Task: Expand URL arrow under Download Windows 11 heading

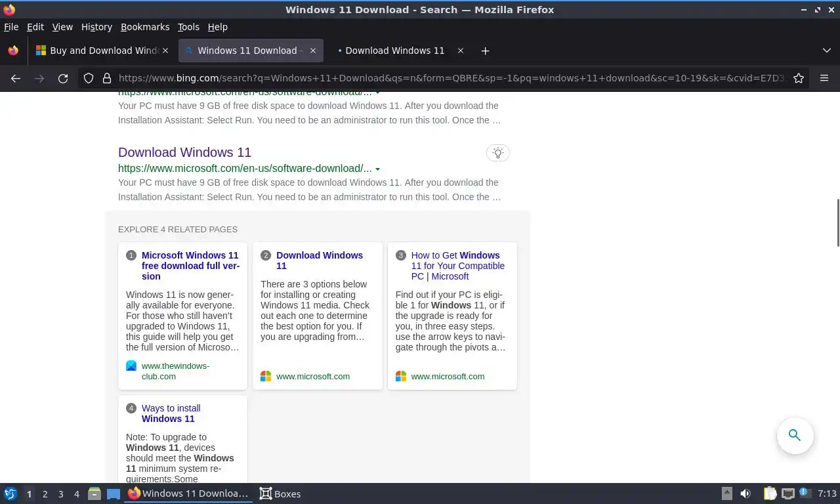Action: point(377,169)
